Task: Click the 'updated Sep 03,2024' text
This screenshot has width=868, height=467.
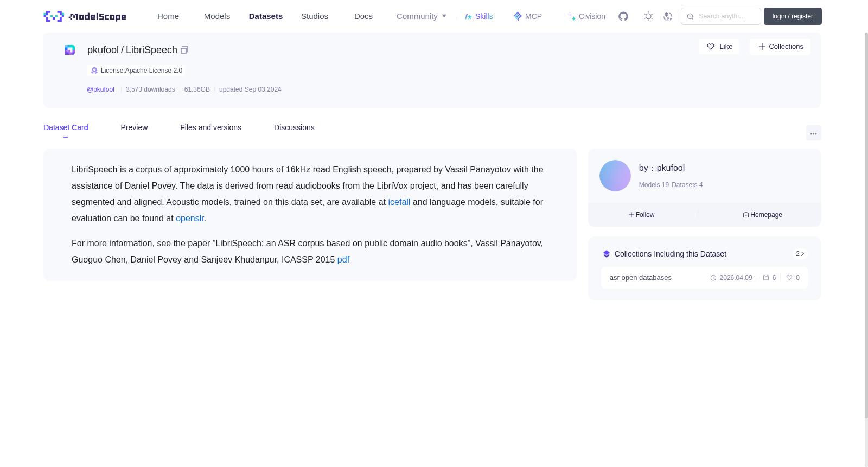Action: [x=250, y=89]
